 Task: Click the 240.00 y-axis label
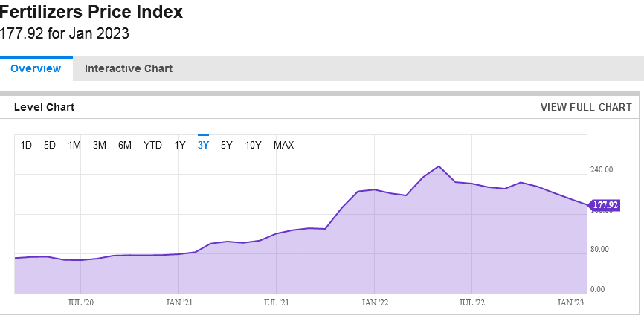pyautogui.click(x=601, y=169)
